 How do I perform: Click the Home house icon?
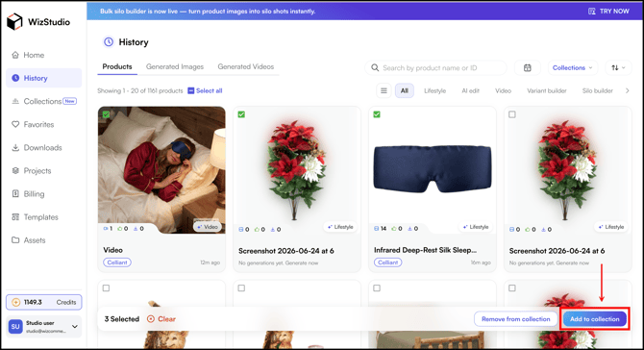[15, 55]
